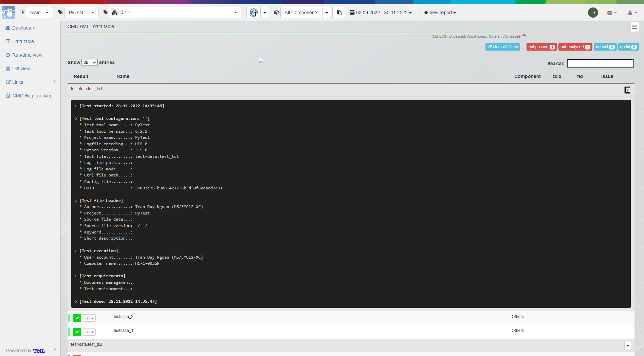Open the 'Show 25 entries' dropdown
This screenshot has height=356, width=644.
89,62
